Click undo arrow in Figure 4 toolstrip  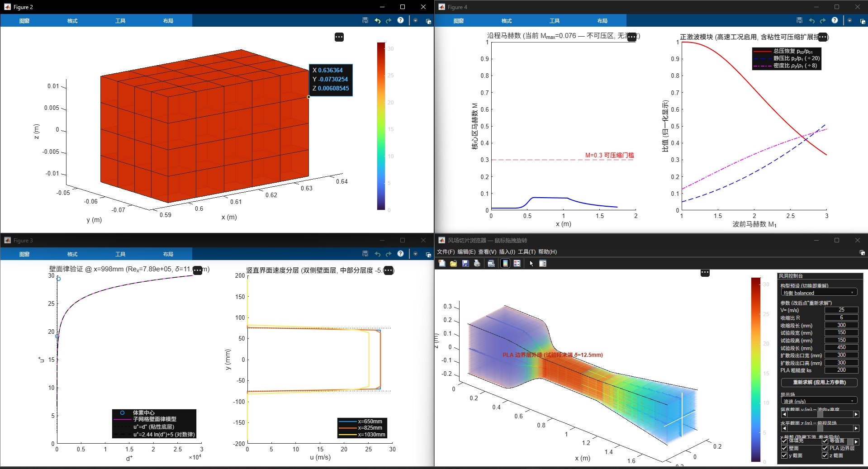click(811, 20)
